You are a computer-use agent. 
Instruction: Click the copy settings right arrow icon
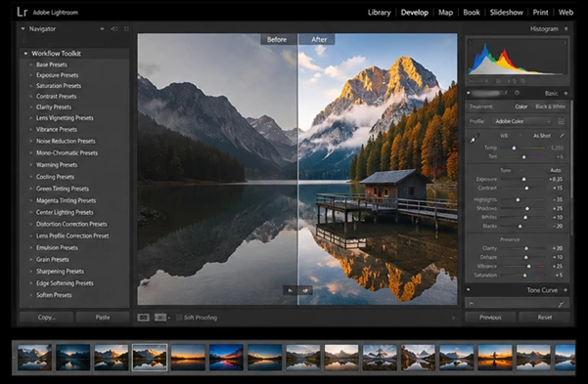point(305,290)
